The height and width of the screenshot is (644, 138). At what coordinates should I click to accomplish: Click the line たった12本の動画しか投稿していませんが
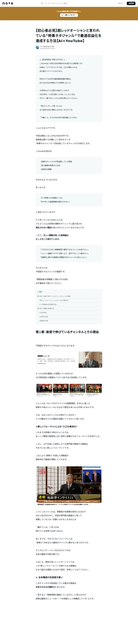pyautogui.click(x=54, y=374)
